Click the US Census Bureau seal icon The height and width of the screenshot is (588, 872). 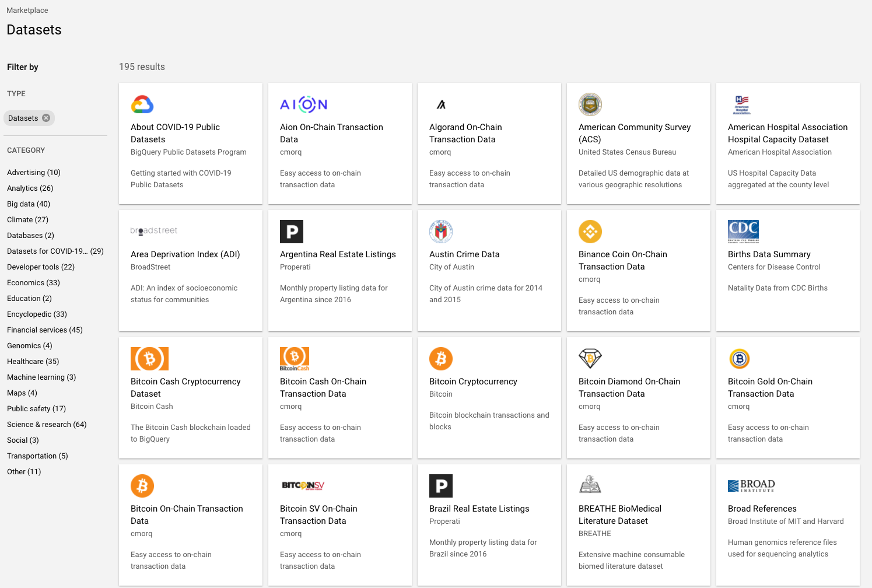tap(590, 104)
